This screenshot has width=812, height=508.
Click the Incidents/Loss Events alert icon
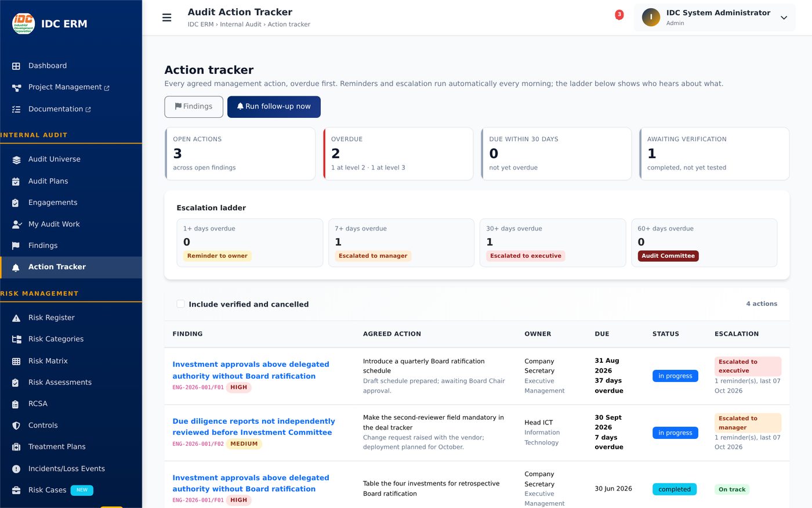[x=16, y=469]
